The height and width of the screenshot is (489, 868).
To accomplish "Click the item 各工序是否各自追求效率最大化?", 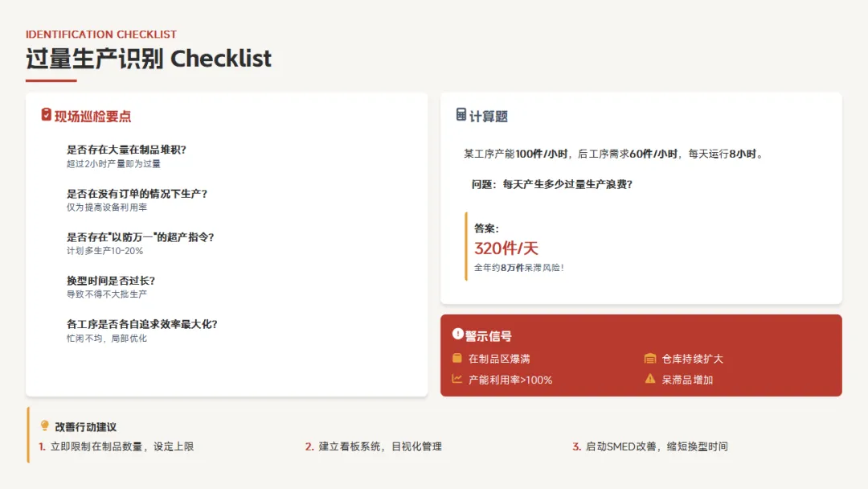I will [141, 324].
